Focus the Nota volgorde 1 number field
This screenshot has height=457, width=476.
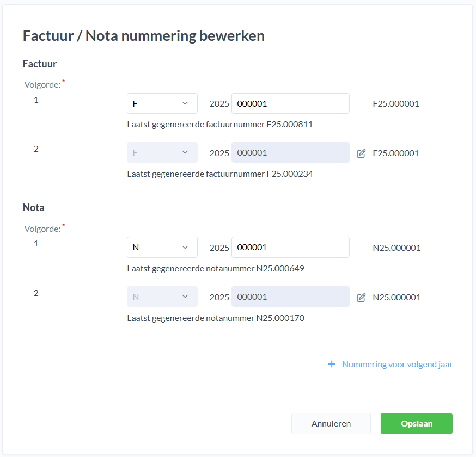290,248
